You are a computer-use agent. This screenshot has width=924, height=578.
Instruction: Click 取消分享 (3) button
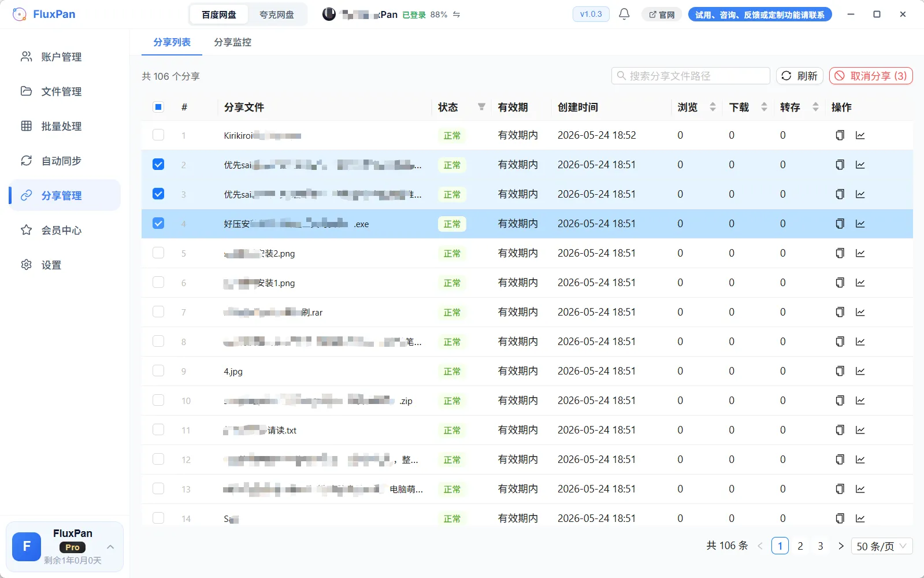[871, 76]
